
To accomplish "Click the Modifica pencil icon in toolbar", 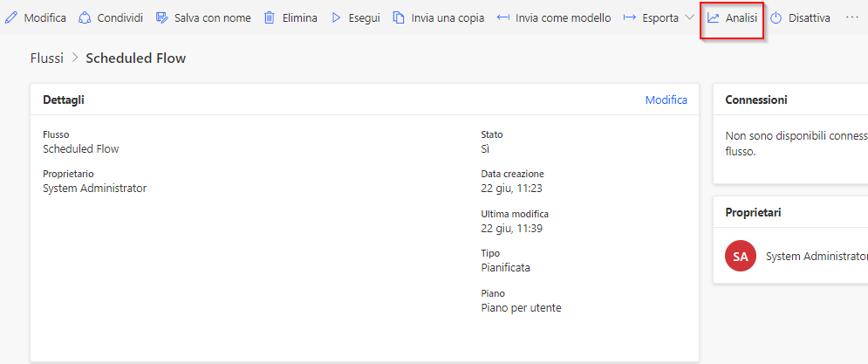I will point(10,18).
